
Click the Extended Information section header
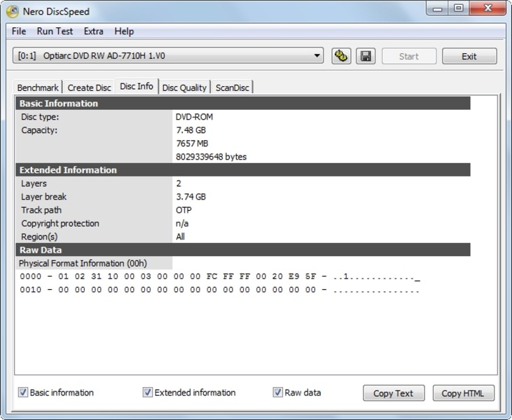click(x=243, y=170)
